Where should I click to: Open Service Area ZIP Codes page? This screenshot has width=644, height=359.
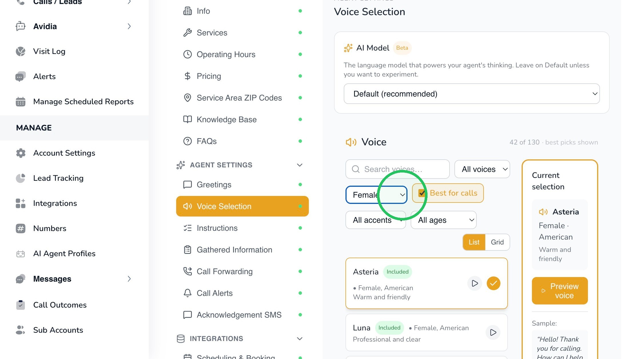(x=242, y=98)
